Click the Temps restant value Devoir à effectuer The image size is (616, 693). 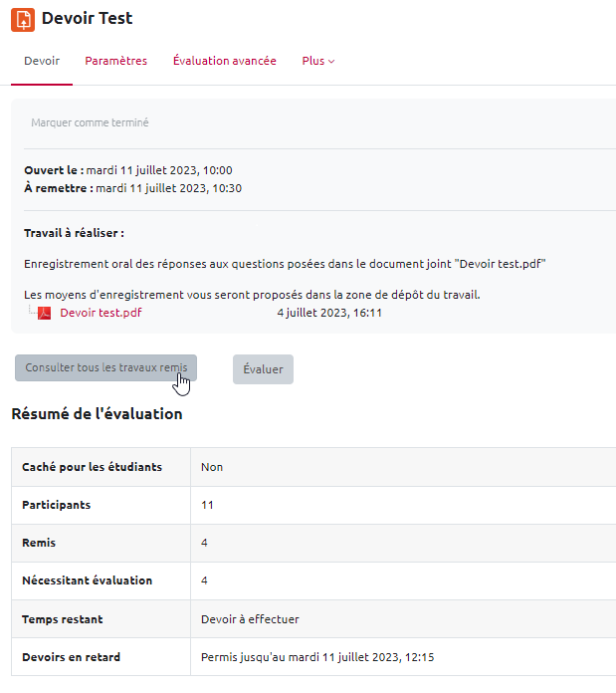click(250, 619)
